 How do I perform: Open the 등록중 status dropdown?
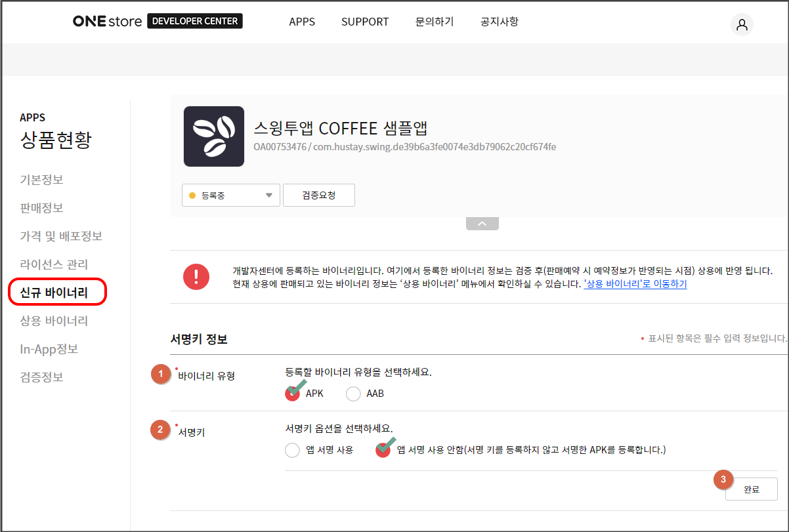coord(231,195)
